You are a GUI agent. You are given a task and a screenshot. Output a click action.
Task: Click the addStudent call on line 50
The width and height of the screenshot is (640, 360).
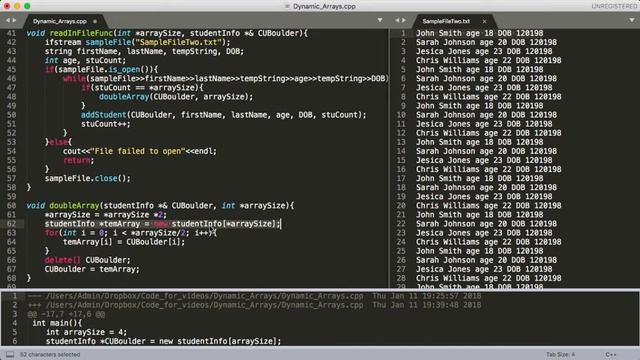(104, 115)
